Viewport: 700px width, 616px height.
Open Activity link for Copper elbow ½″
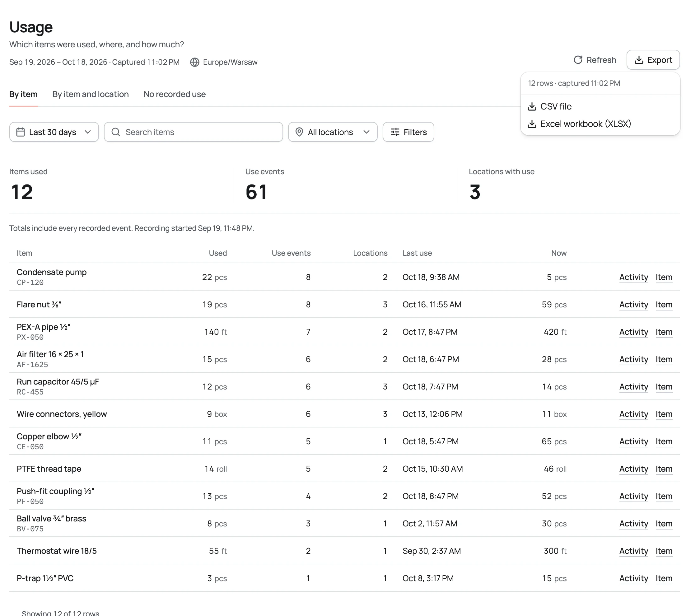pyautogui.click(x=633, y=442)
